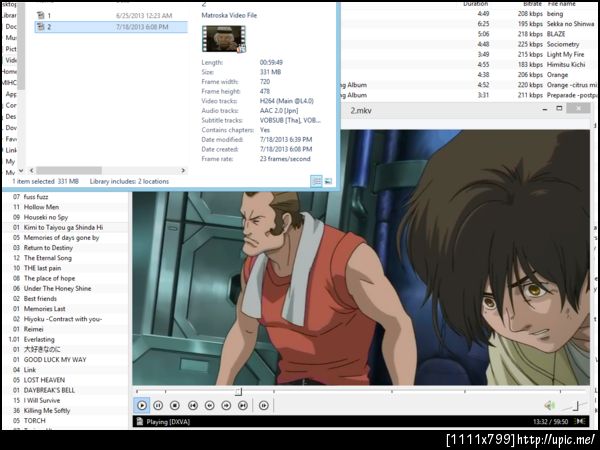Image resolution: width=600 pixels, height=450 pixels.
Task: Click the 'being' file name row
Action: click(555, 14)
